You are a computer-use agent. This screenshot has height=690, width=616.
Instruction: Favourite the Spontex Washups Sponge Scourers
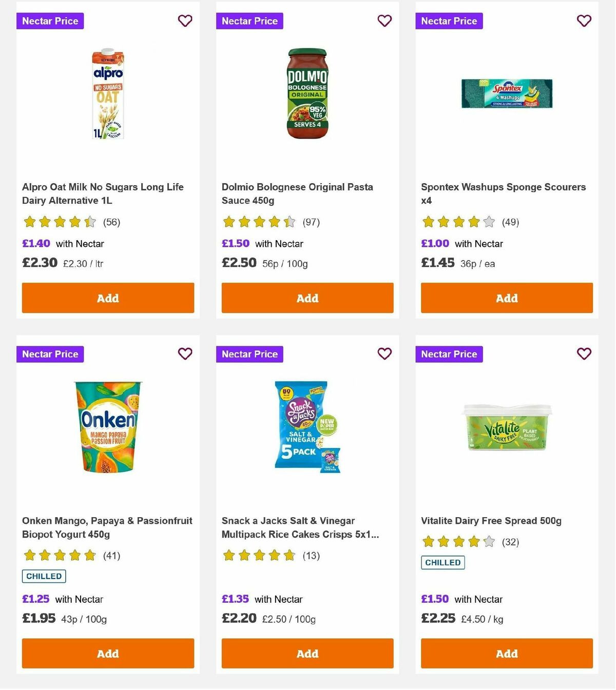(x=584, y=21)
